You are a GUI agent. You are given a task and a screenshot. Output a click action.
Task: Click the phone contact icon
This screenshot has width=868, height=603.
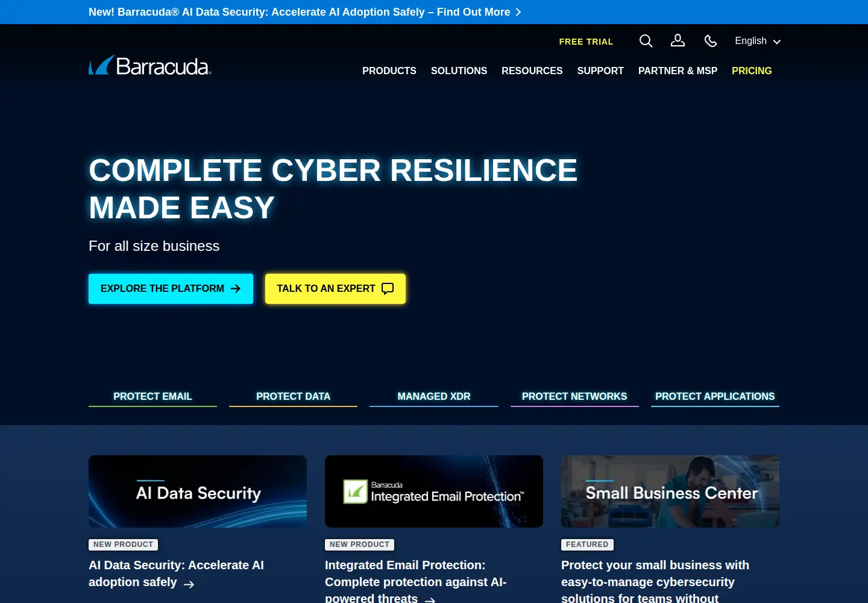click(x=711, y=41)
